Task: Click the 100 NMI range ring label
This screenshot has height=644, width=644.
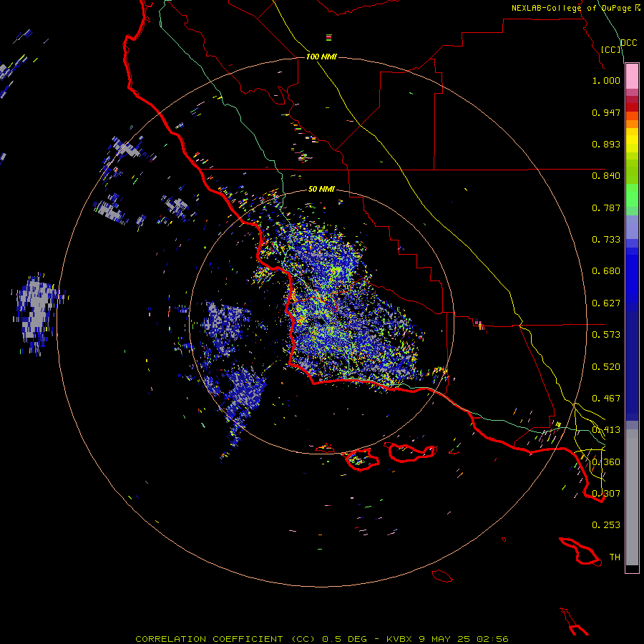Action: pos(321,57)
